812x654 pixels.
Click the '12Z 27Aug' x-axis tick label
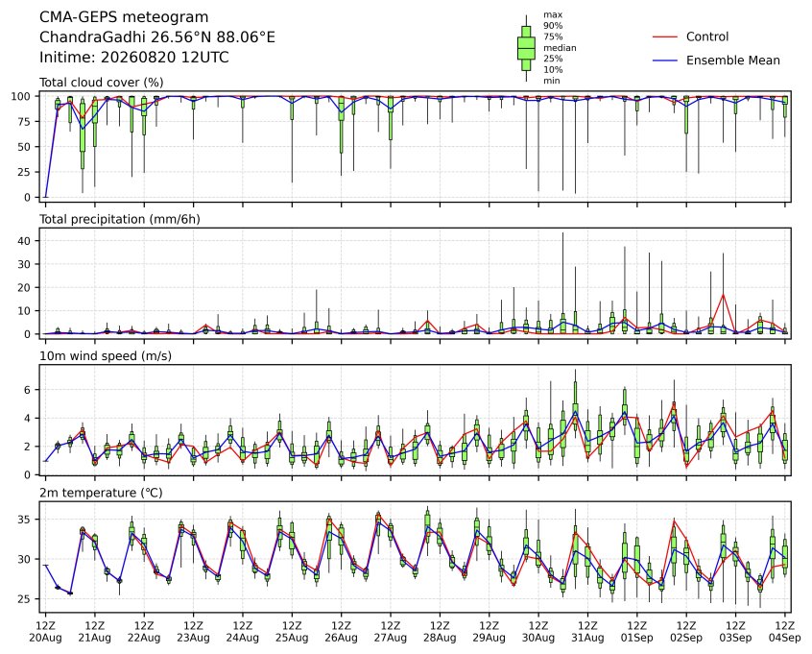[x=391, y=632]
